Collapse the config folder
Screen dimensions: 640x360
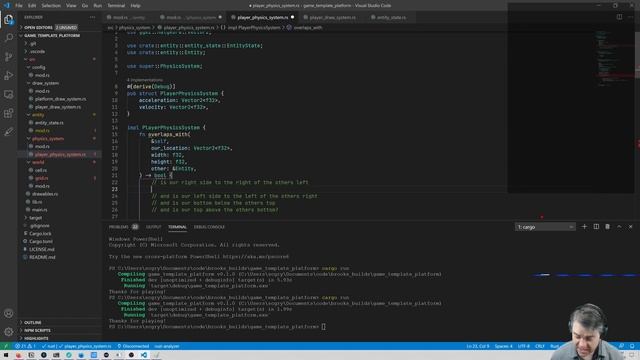(38, 67)
